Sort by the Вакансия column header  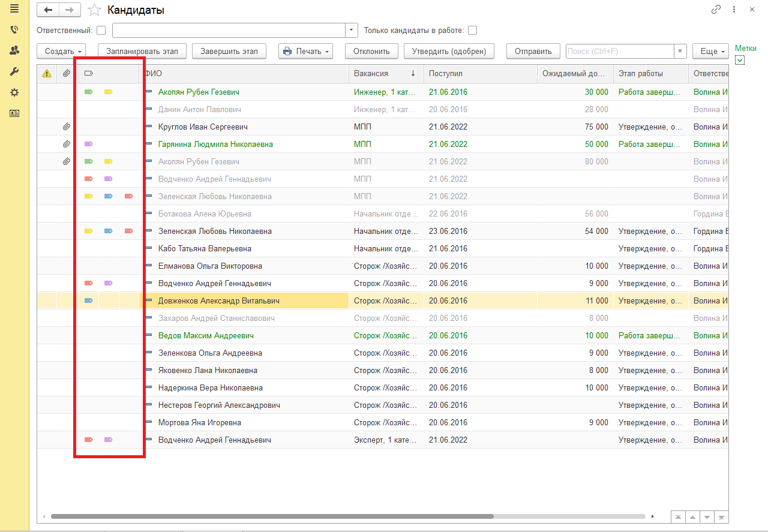tap(386, 74)
